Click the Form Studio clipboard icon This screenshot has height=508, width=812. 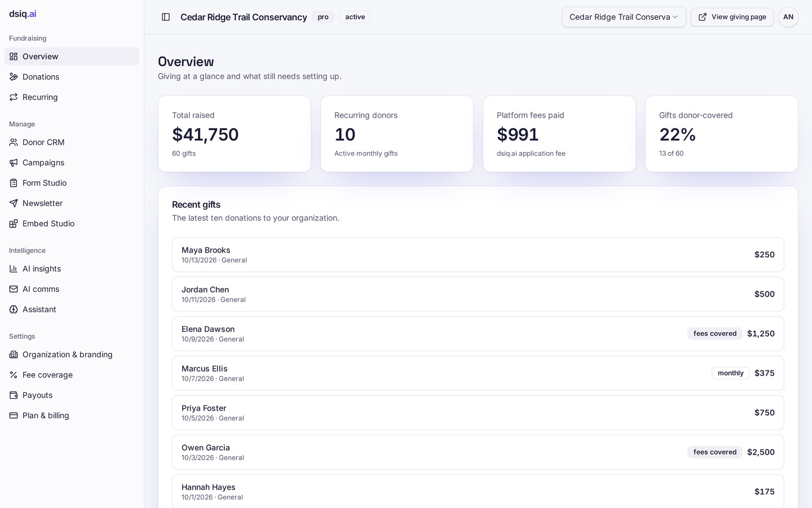[x=14, y=183]
